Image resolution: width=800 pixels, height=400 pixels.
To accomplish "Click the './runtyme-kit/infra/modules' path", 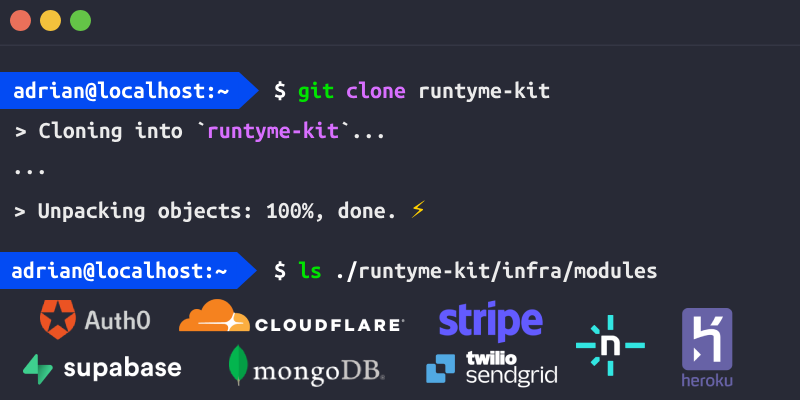I will (496, 271).
